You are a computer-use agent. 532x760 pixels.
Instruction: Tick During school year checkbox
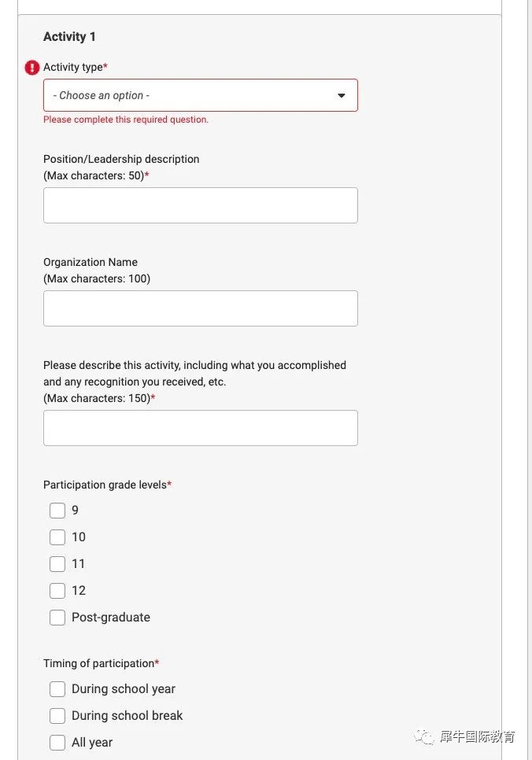[x=57, y=689]
